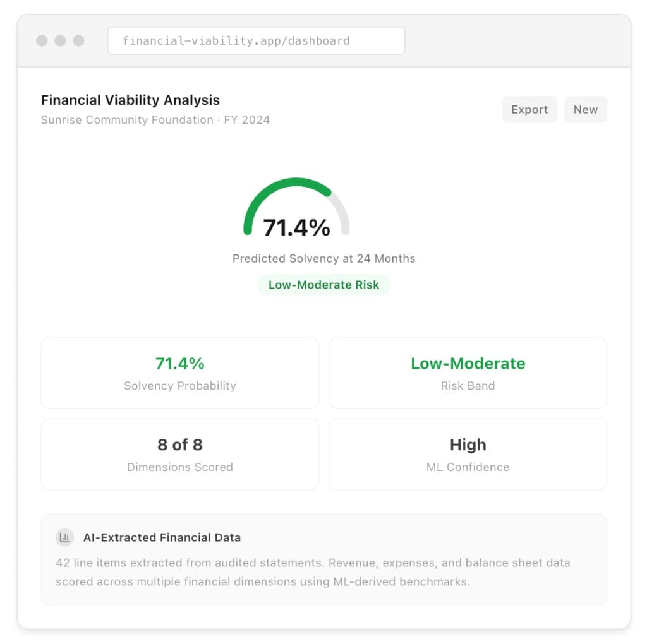Select the AI-Extracted Financial Data heading

click(162, 537)
